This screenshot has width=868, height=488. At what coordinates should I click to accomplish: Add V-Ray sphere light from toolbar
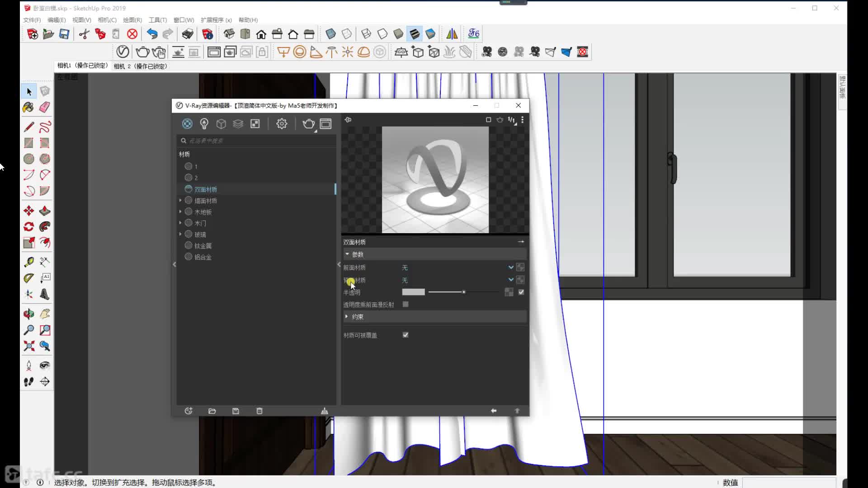pos(300,52)
